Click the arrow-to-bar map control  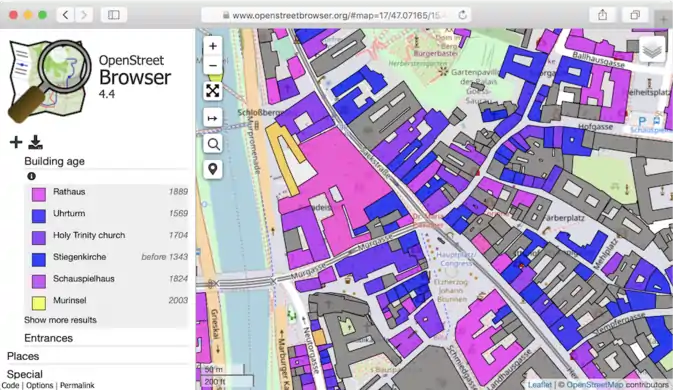point(213,118)
